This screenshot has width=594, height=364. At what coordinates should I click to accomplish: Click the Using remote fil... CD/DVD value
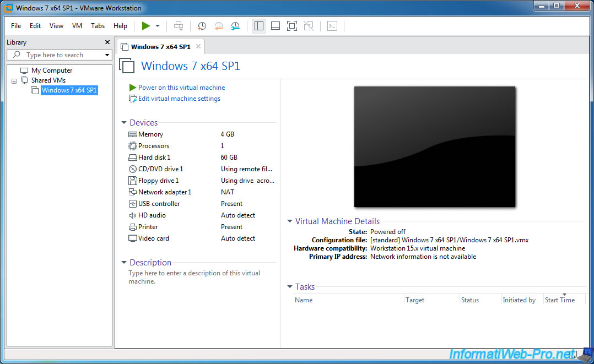pos(247,169)
